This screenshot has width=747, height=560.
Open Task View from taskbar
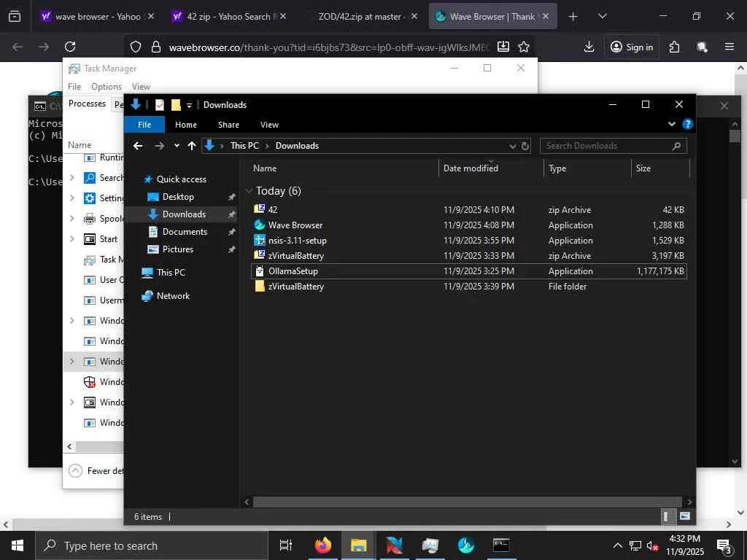point(286,545)
